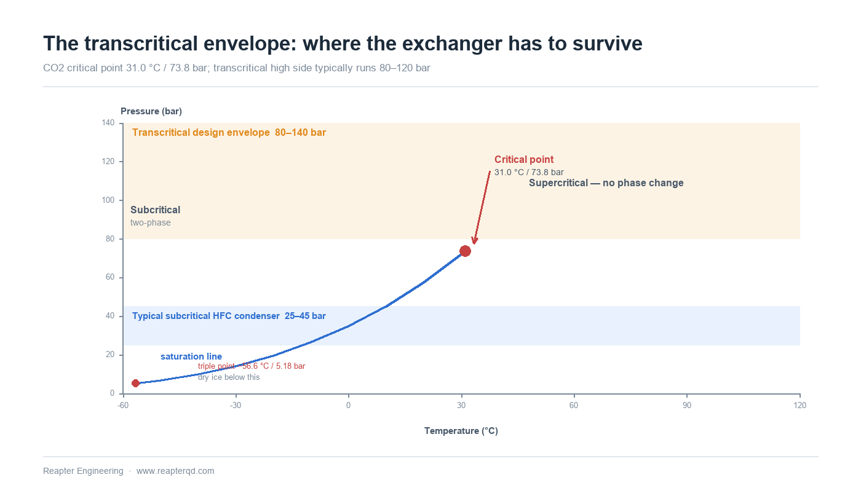861x504 pixels.
Task: Click the red triple point marker
Action: (136, 383)
